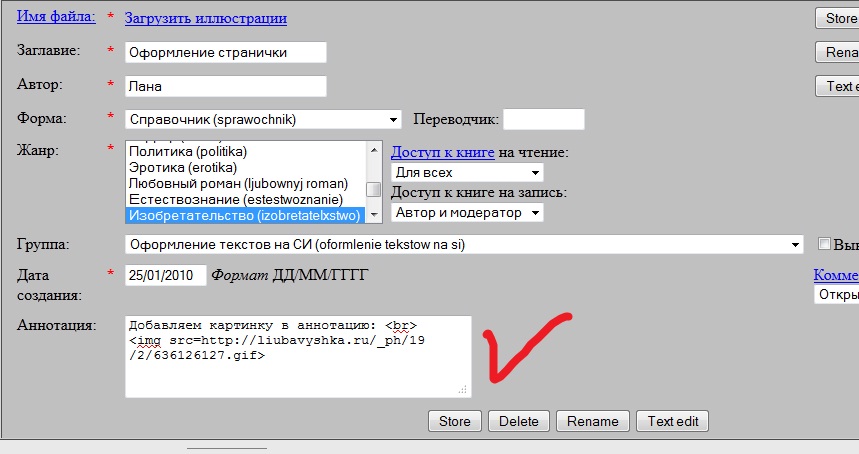Open the 'Доступ к книге' link
Screen dimensions: 859x454
pos(442,152)
